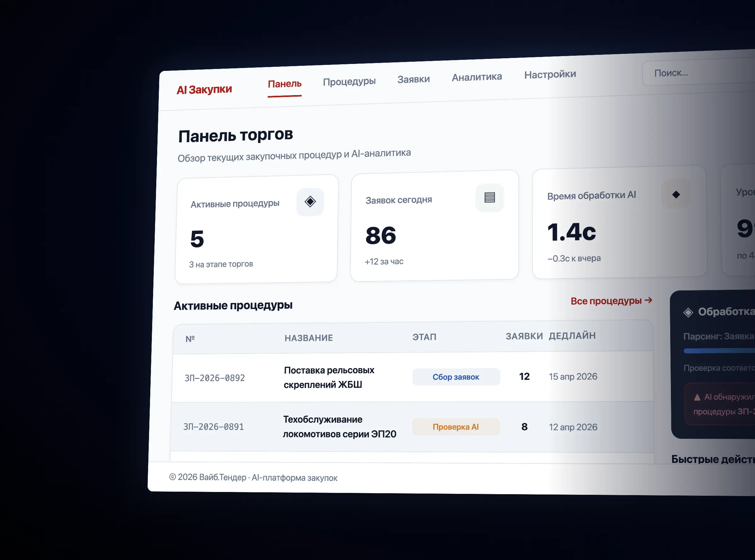Click the AI Закупки logo
Screen dimensions: 755x560
(204, 89)
